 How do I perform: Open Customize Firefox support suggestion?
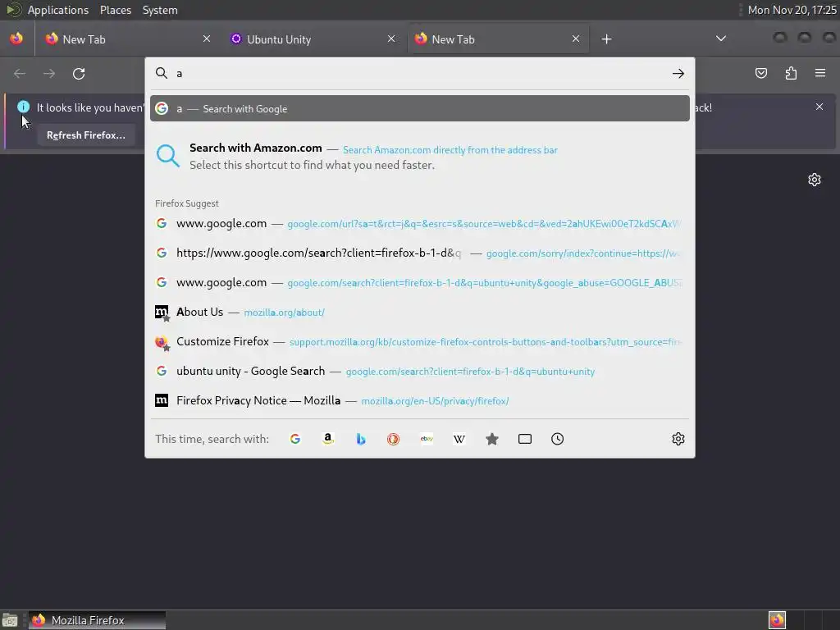[420, 341]
